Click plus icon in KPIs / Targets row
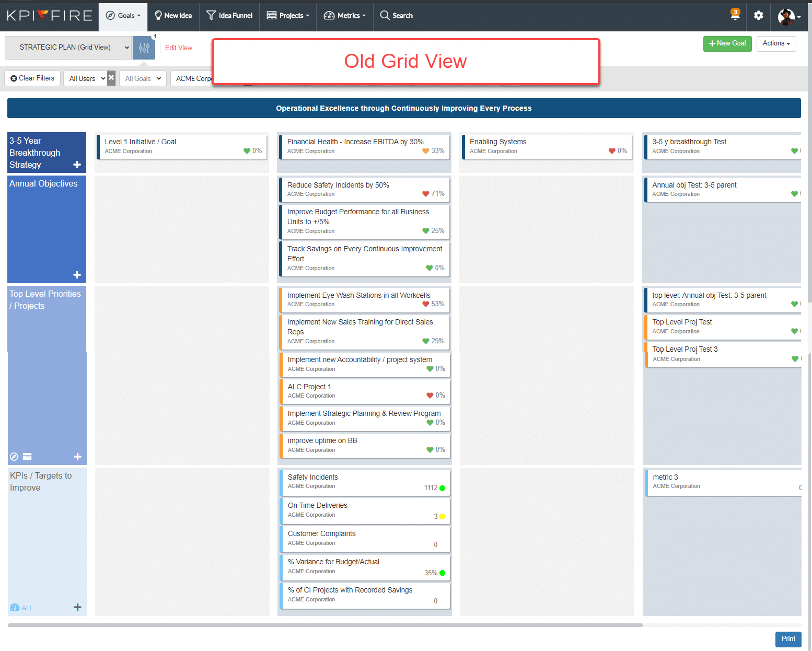This screenshot has height=651, width=812. point(77,607)
